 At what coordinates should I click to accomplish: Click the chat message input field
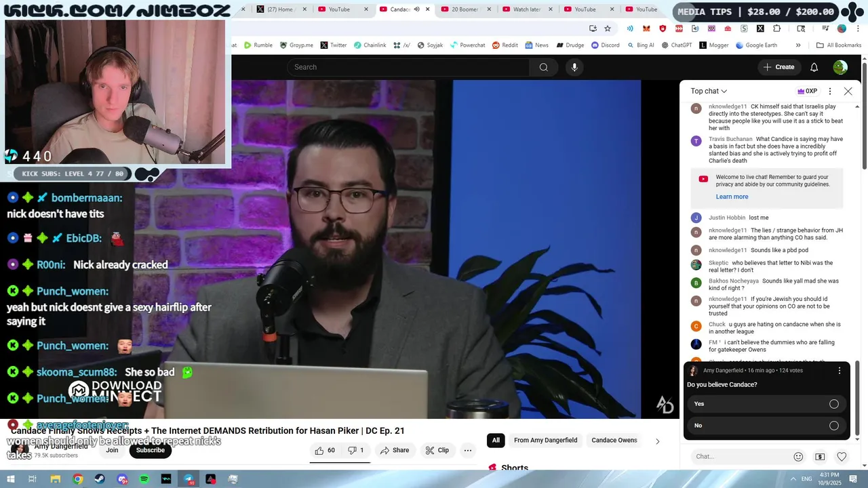(742, 457)
